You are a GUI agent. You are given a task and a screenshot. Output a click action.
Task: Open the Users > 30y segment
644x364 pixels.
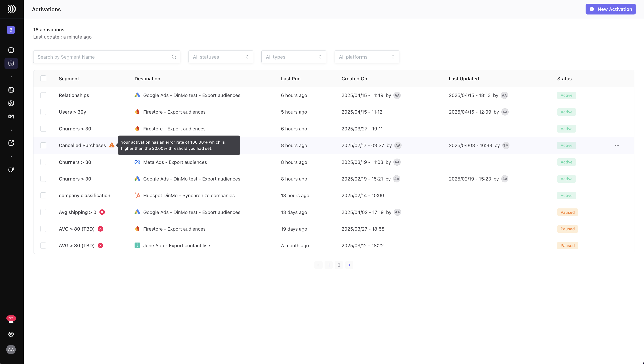72,112
